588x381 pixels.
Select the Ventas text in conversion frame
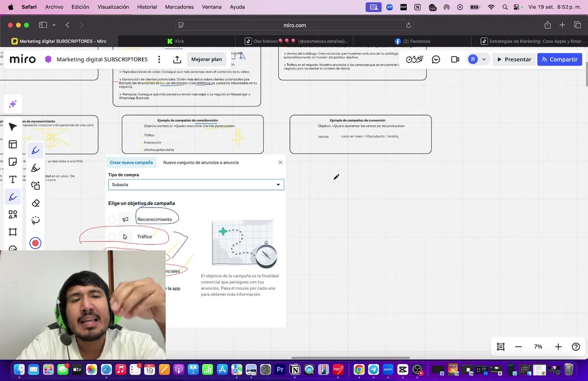tap(323, 137)
